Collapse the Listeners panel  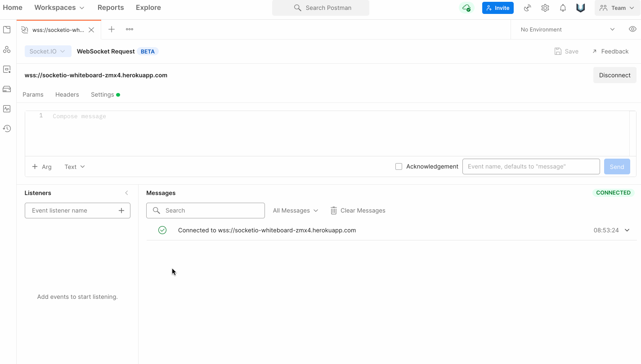pyautogui.click(x=126, y=192)
